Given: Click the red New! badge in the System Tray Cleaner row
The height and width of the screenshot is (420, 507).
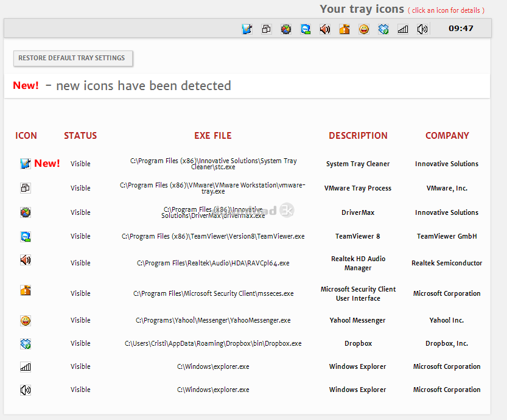Looking at the screenshot, I should coord(47,163).
